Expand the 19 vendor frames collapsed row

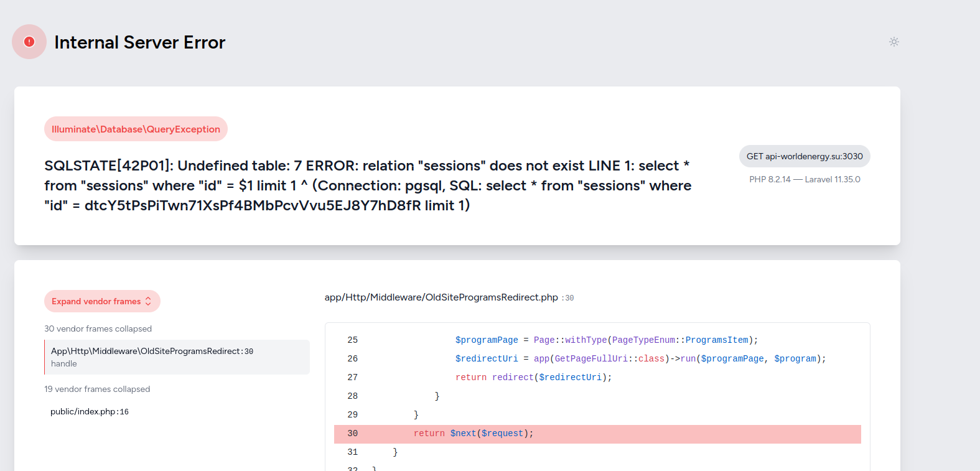point(97,389)
